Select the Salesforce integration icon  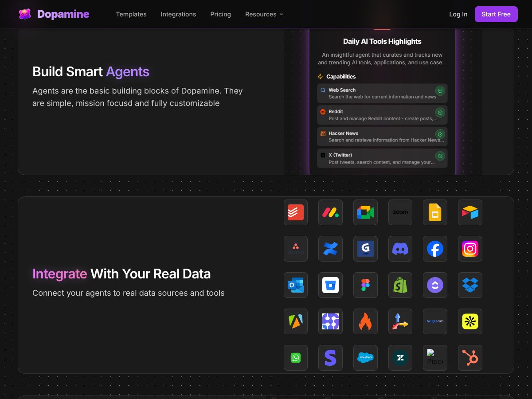point(365,358)
